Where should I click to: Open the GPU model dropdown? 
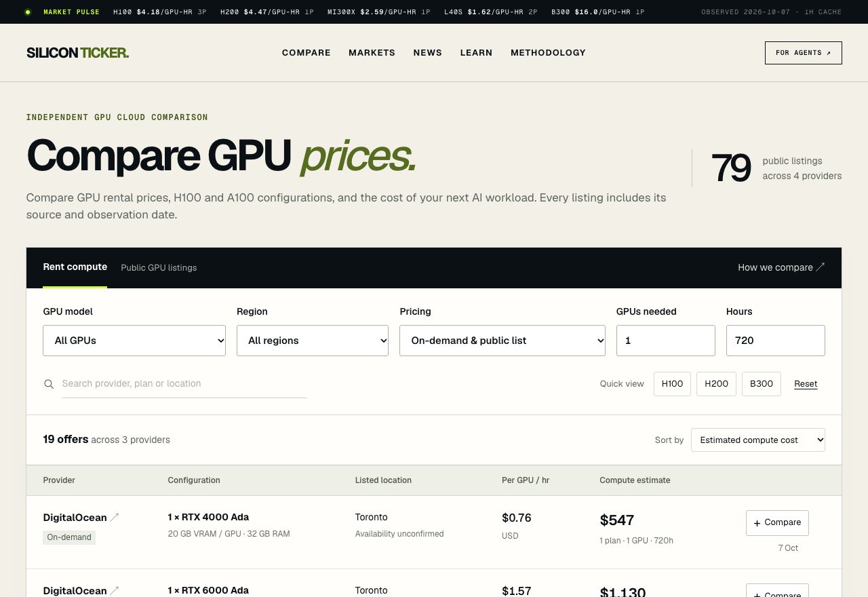[134, 341]
